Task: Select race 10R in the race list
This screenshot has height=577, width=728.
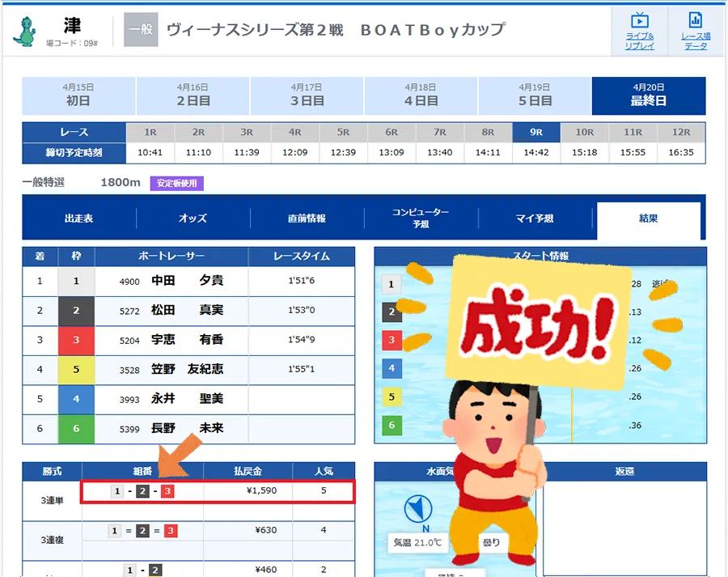Action: [584, 132]
